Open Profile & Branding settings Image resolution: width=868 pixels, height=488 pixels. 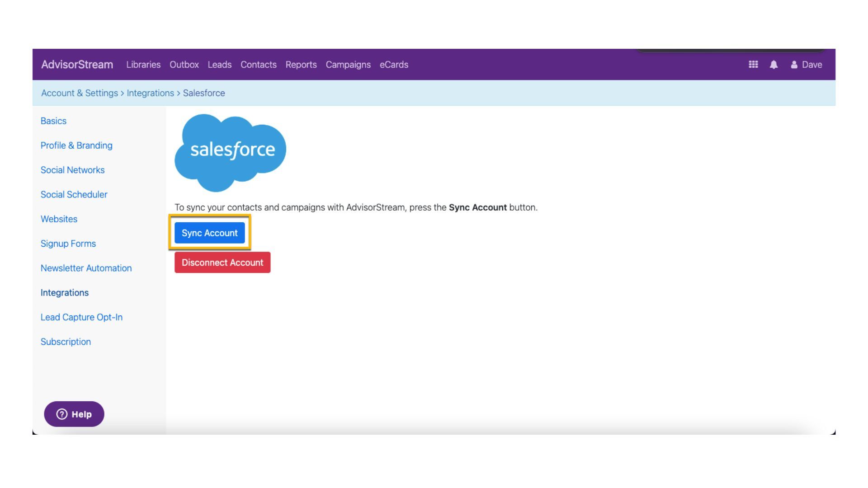(76, 145)
